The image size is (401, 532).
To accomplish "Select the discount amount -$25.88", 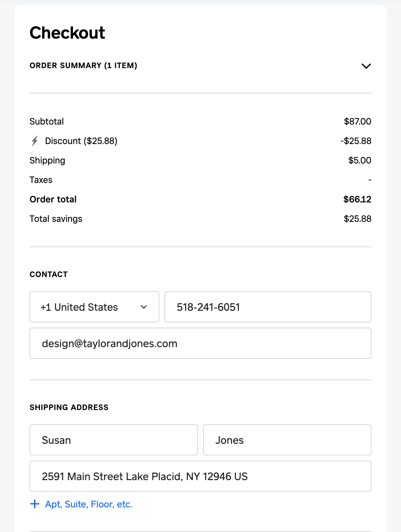I will 356,141.
